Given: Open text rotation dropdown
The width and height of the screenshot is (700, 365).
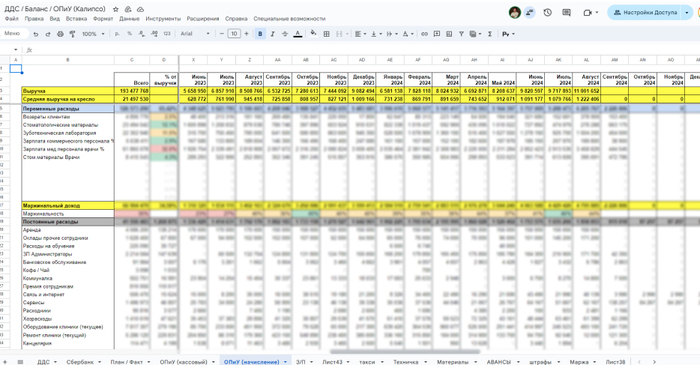Looking at the screenshot, I should pyautogui.click(x=408, y=34).
